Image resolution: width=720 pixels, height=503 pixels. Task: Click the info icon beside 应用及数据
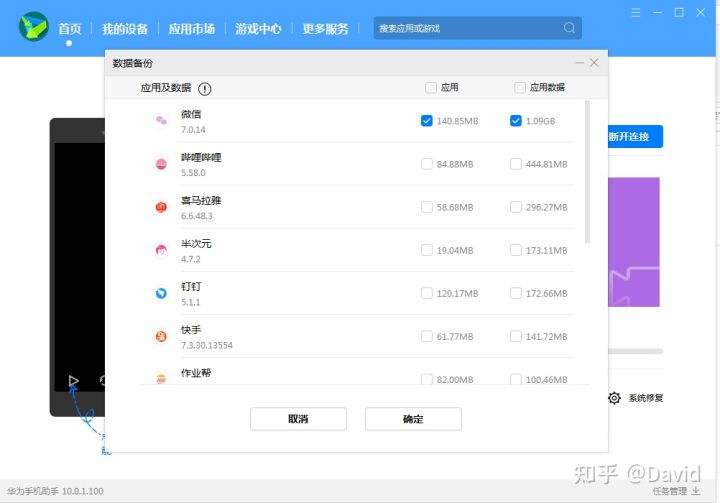point(204,89)
